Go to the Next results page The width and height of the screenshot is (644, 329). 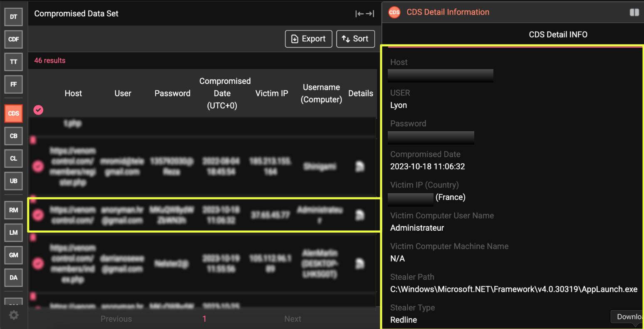coord(292,319)
